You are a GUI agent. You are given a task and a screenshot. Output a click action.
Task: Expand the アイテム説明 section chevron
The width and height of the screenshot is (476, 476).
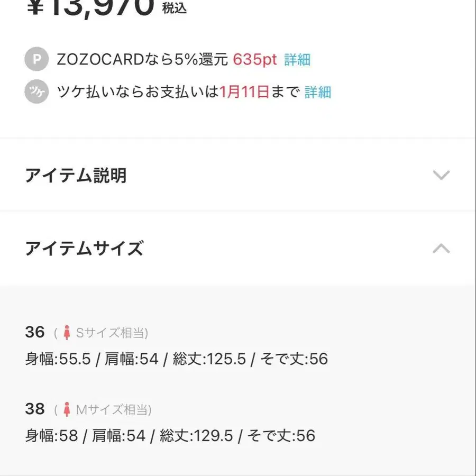click(x=442, y=175)
